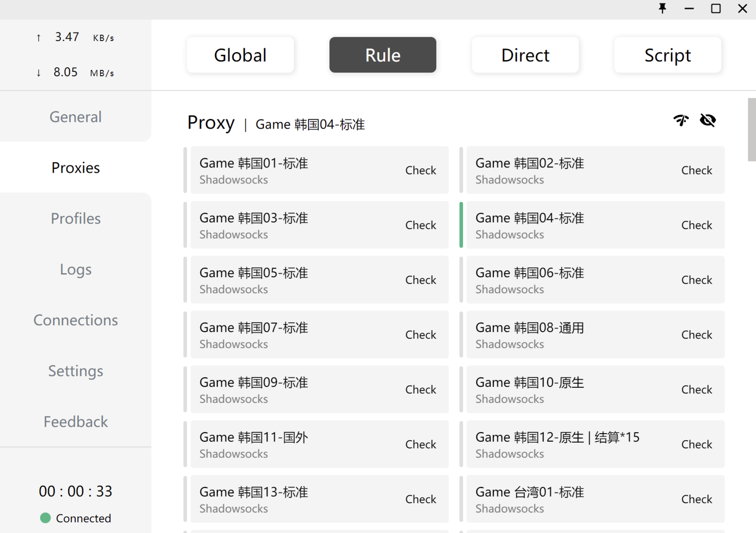Select the Rule mode button
This screenshot has width=756, height=533.
[382, 55]
